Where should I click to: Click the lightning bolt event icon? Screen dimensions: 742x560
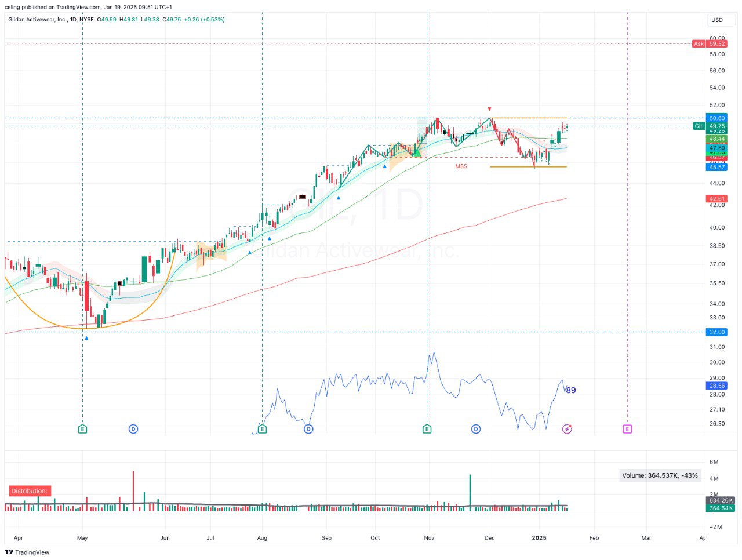(x=568, y=429)
